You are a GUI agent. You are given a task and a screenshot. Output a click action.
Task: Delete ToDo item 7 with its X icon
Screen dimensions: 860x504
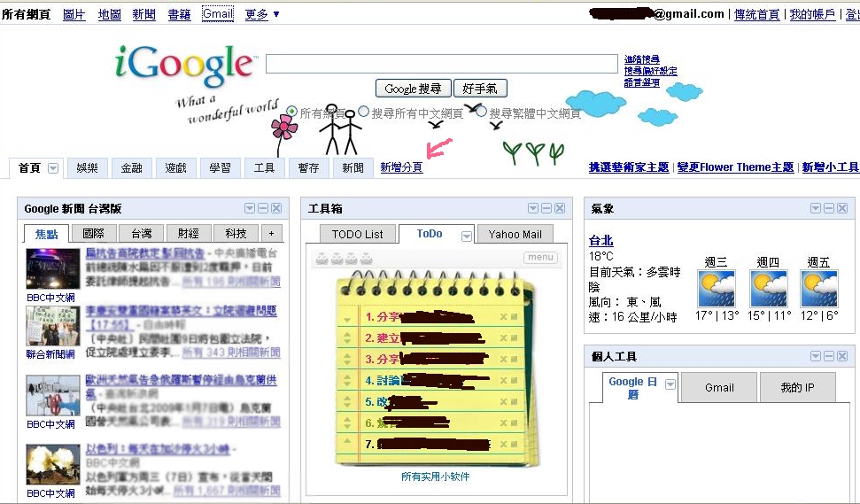503,444
